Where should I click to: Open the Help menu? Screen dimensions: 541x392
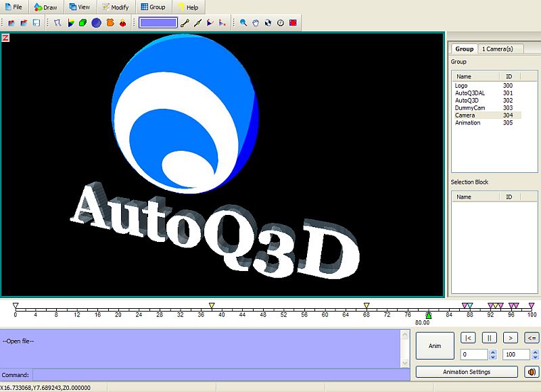click(188, 7)
